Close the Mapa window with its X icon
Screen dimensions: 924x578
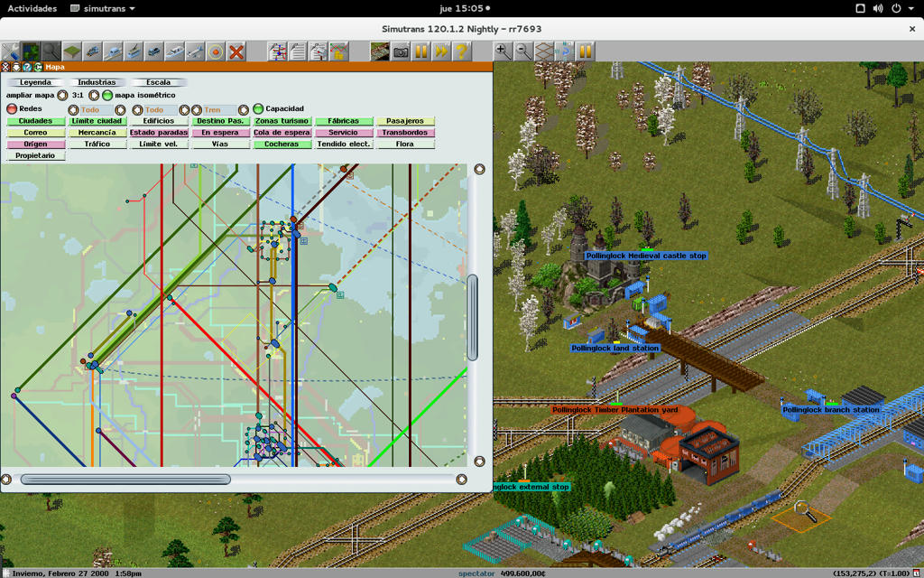6,67
